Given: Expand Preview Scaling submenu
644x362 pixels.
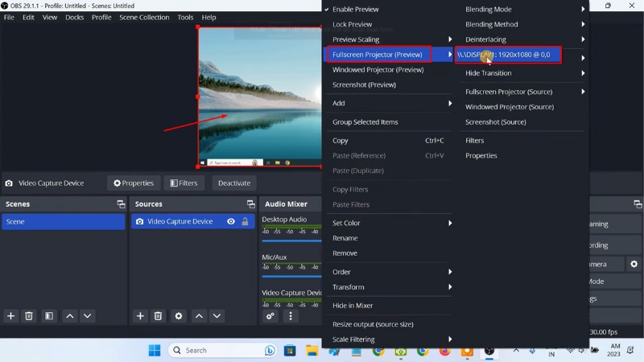Looking at the screenshot, I should (x=388, y=39).
